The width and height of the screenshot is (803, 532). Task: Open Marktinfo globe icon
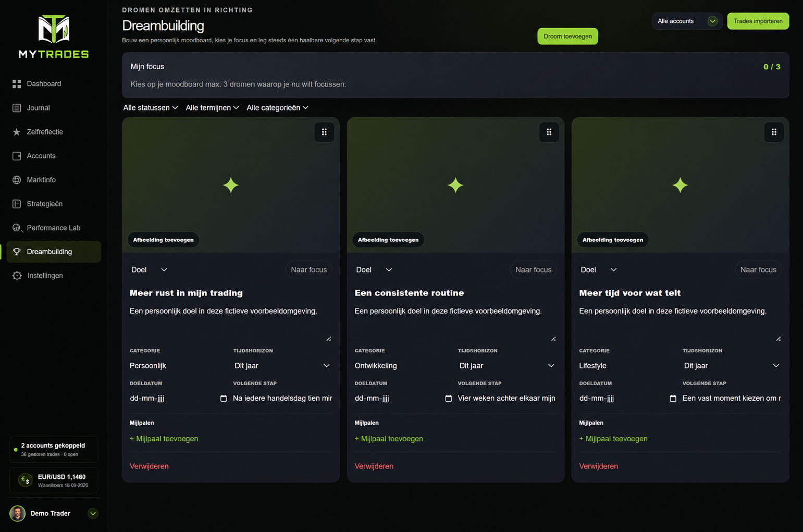tap(17, 180)
